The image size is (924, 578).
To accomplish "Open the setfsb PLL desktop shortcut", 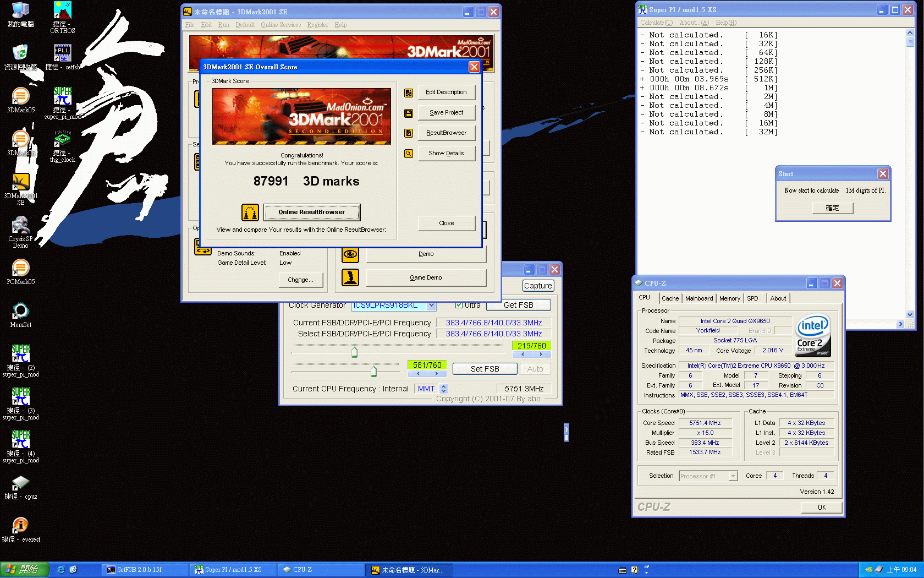I will click(x=63, y=57).
